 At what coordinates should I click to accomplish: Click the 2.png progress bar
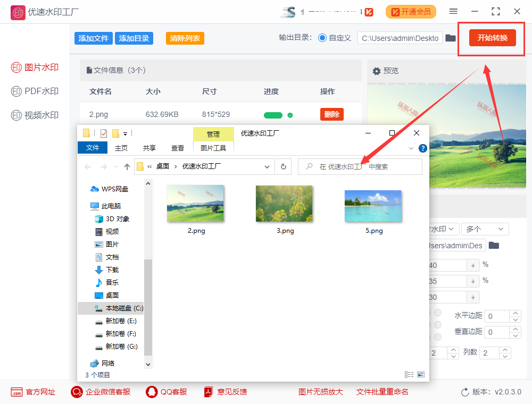[x=273, y=115]
